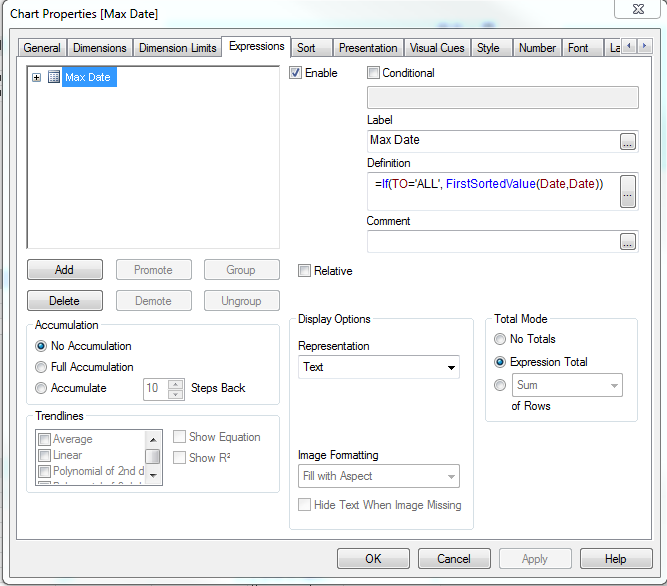
Task: Click the Conditional expression field
Action: pyautogui.click(x=502, y=97)
